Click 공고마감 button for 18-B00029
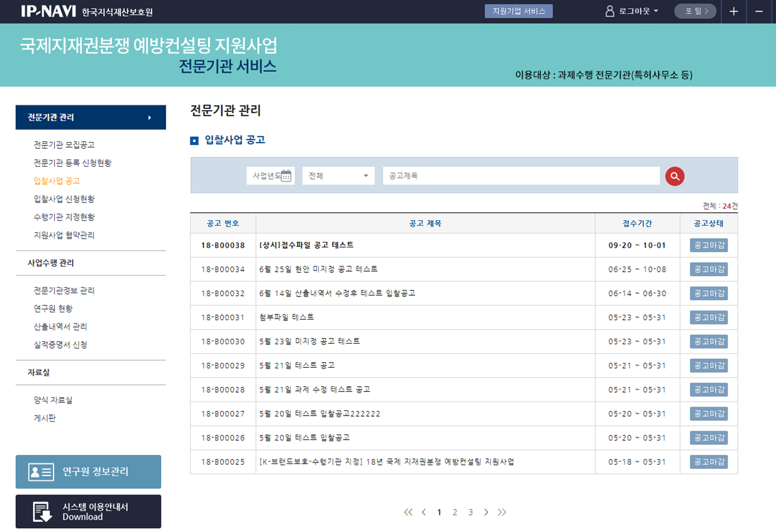776x532 pixels. (709, 365)
